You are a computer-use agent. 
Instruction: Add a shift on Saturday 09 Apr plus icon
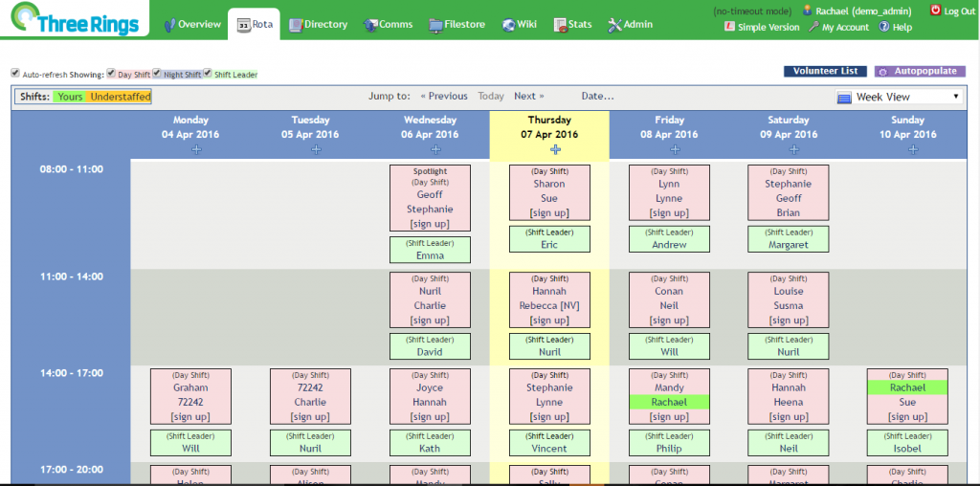point(794,149)
